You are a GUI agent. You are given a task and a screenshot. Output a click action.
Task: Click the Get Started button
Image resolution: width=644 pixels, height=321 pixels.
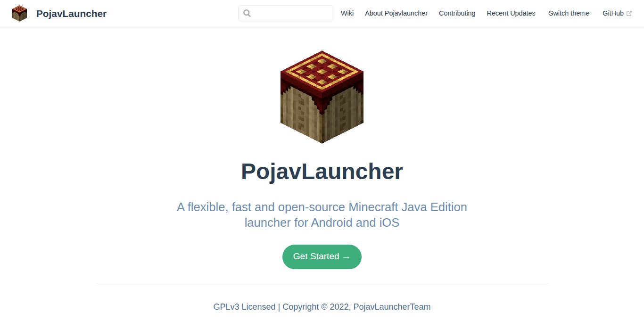[322, 257]
